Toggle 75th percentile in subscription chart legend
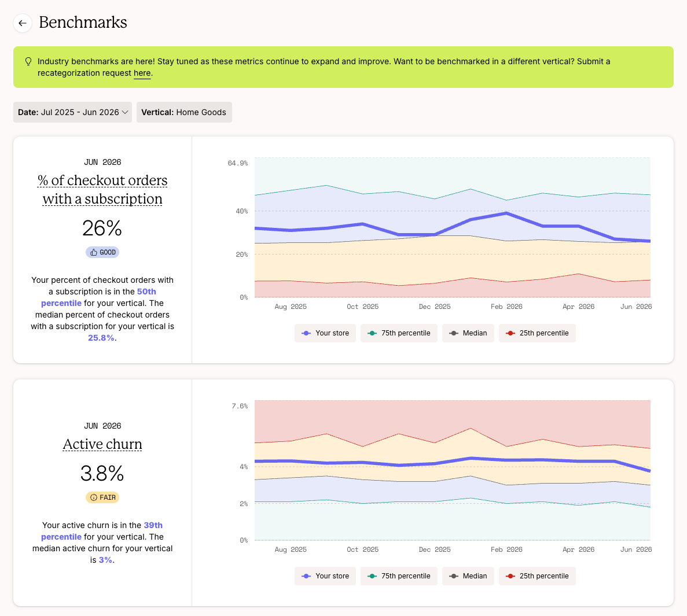 pyautogui.click(x=399, y=333)
